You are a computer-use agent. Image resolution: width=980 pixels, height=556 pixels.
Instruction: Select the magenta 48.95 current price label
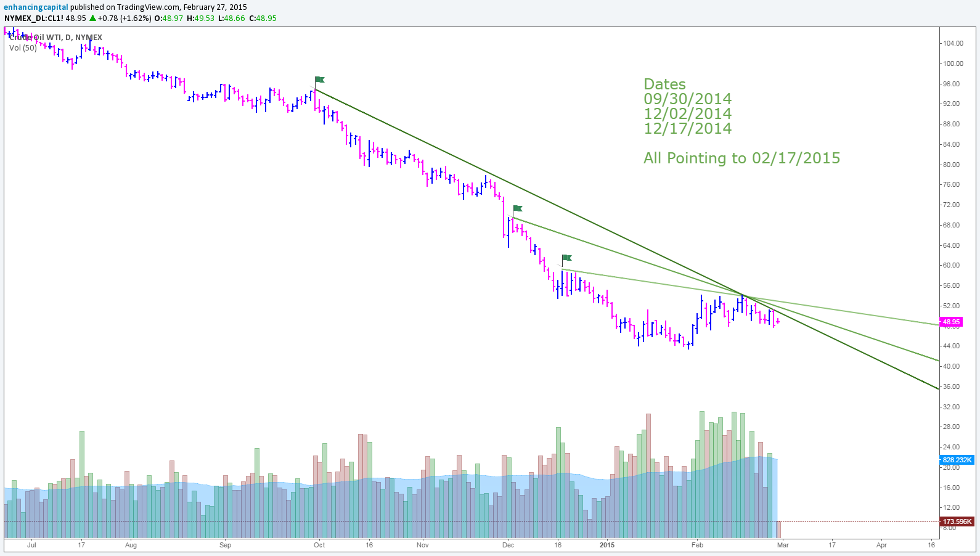tap(951, 322)
